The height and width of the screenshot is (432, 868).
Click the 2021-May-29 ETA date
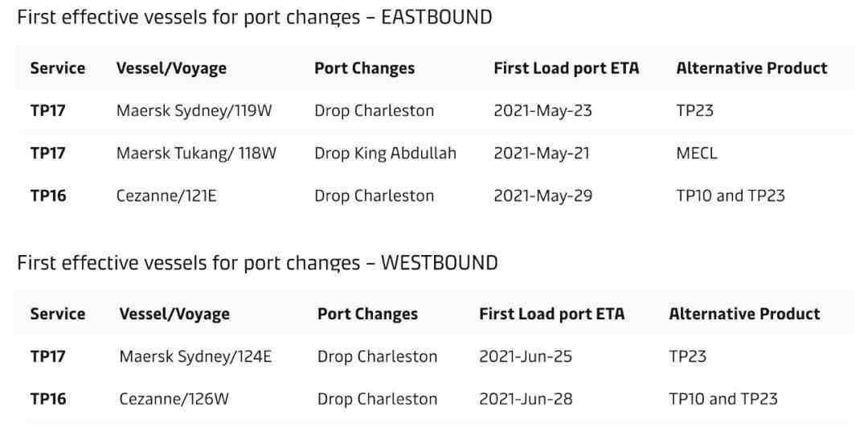click(x=542, y=195)
